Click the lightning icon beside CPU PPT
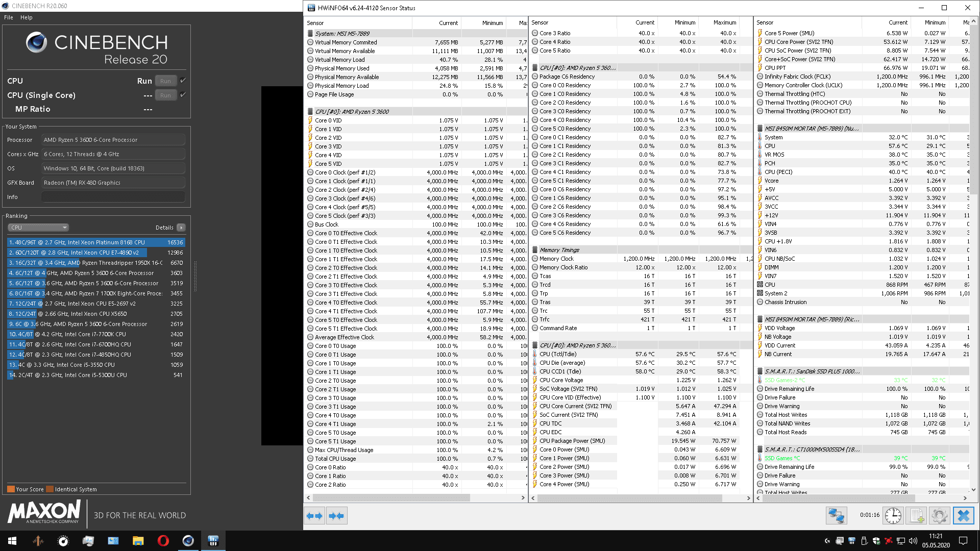This screenshot has width=980, height=551. [760, 68]
